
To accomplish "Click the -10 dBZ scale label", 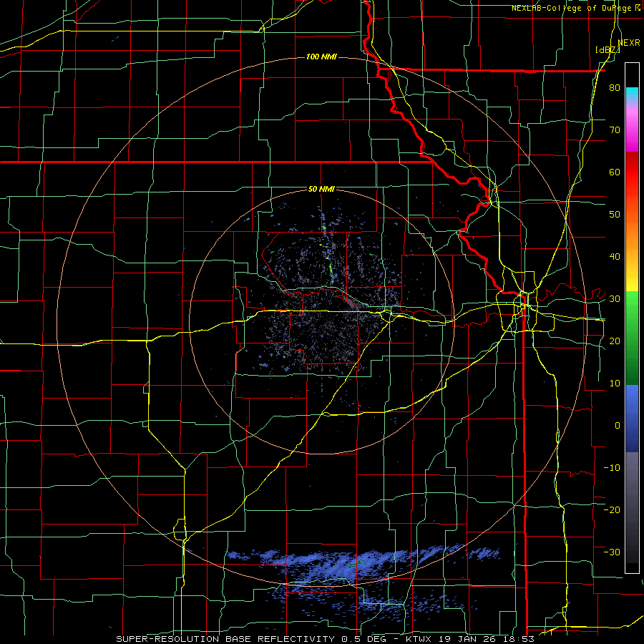I will 612,468.
